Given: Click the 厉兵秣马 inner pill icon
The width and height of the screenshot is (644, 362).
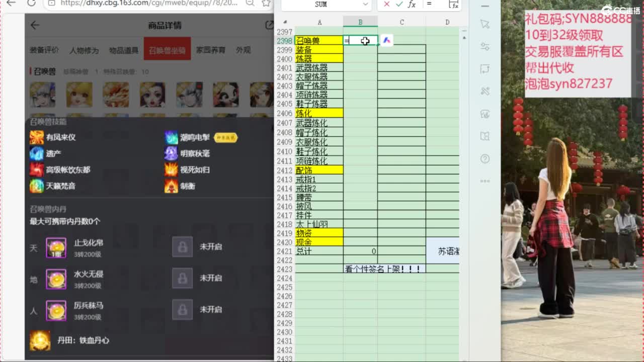Looking at the screenshot, I should (56, 310).
